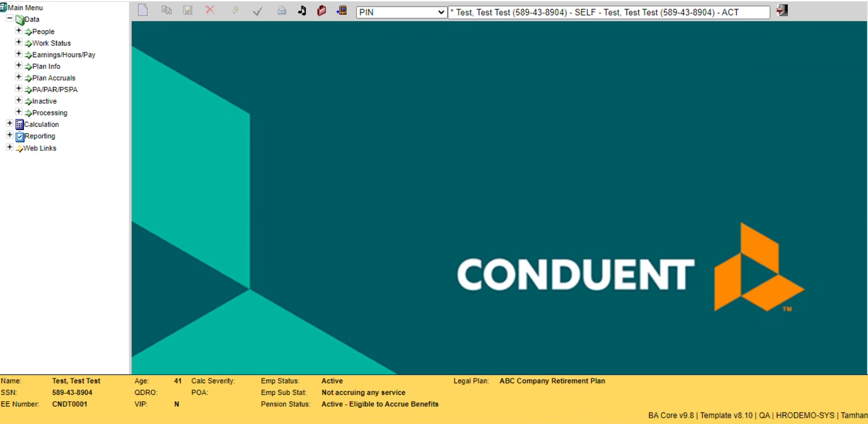Select Earnings/Hours/Pay in the tree
The height and width of the screenshot is (424, 868).
pyautogui.click(x=64, y=55)
